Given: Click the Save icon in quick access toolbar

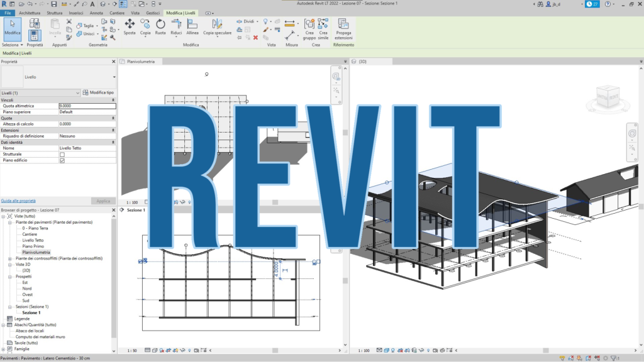Looking at the screenshot, I should [54, 4].
